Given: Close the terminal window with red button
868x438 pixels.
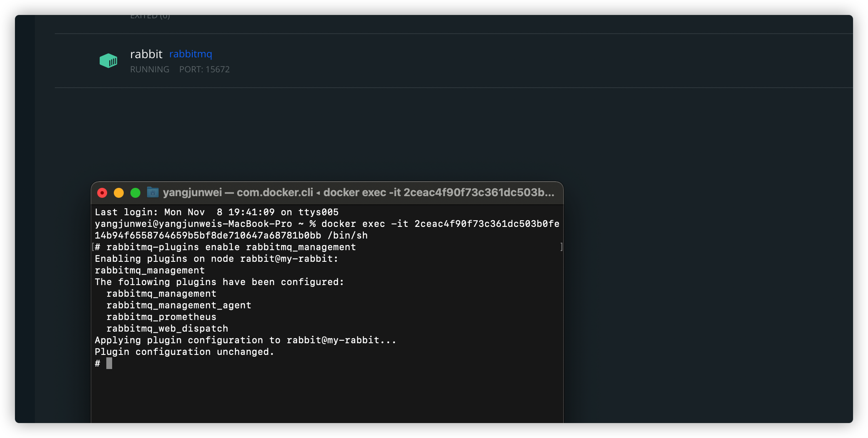Looking at the screenshot, I should click(102, 193).
